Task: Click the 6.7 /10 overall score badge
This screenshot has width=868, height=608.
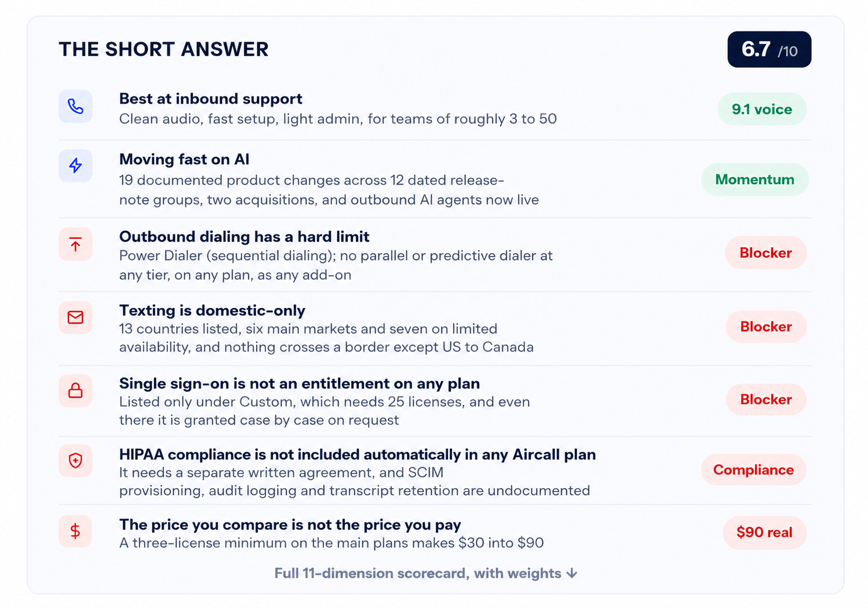Action: pos(769,49)
